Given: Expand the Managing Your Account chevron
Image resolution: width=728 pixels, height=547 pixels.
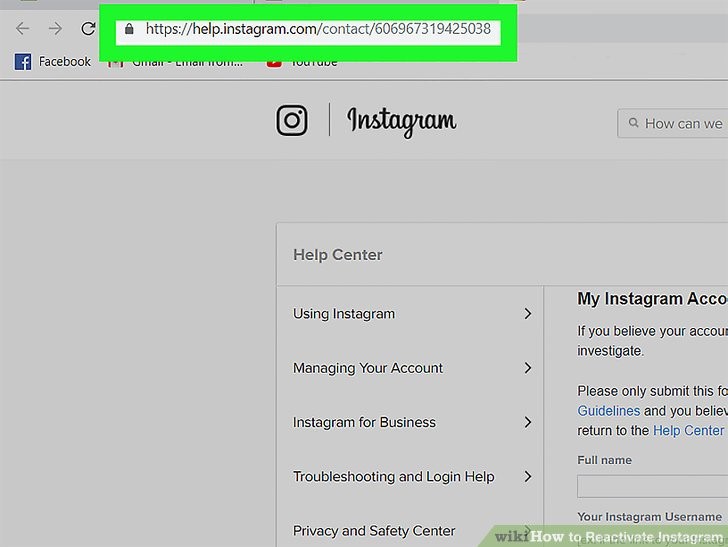Looking at the screenshot, I should tap(527, 368).
